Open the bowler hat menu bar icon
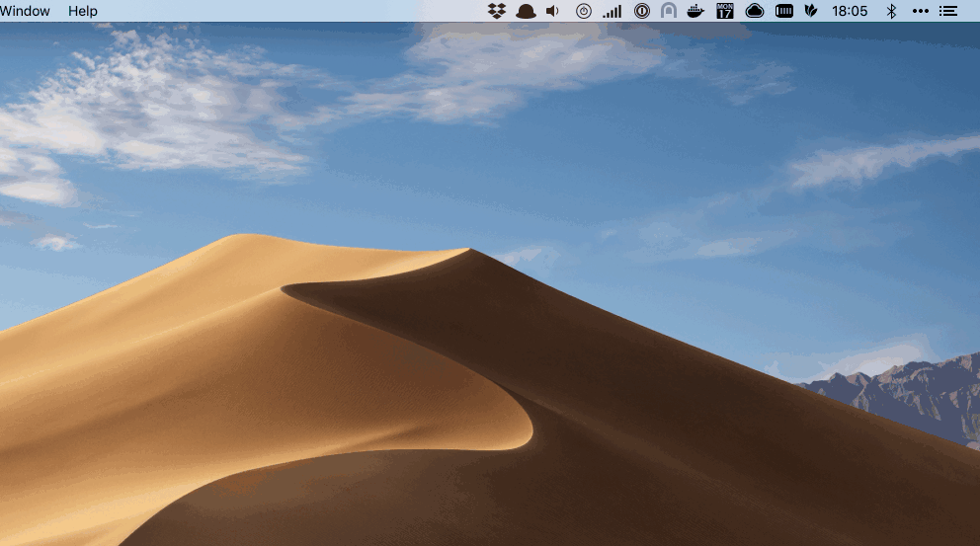980x546 pixels. [x=526, y=11]
